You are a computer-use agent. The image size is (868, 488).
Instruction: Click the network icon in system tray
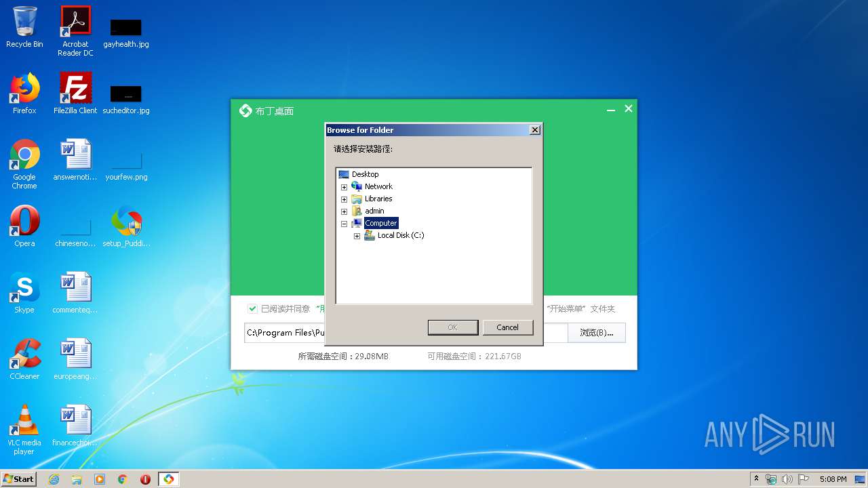[771, 479]
